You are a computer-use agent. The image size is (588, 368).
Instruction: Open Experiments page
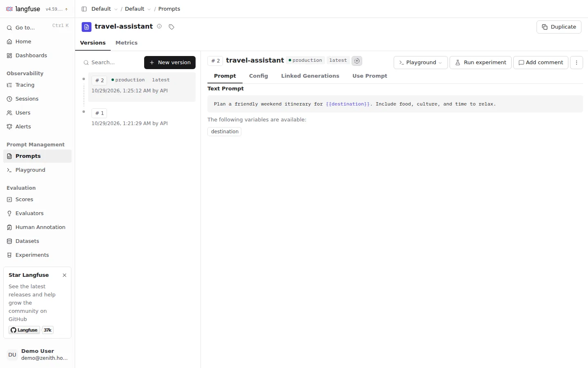pyautogui.click(x=38, y=255)
